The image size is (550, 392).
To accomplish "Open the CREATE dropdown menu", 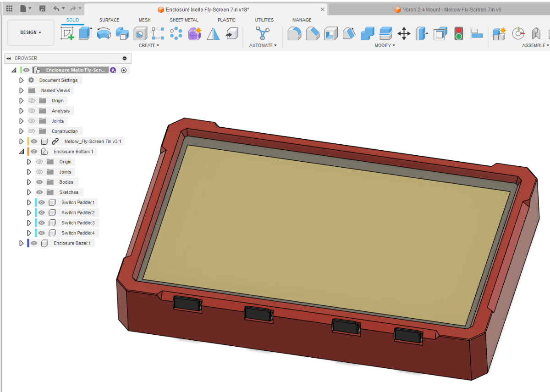I will [x=149, y=45].
